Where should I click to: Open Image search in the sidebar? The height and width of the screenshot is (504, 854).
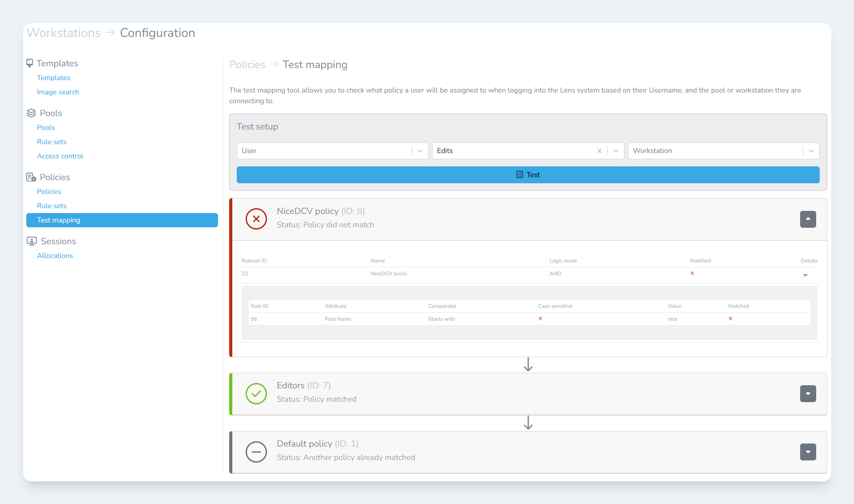coord(58,92)
